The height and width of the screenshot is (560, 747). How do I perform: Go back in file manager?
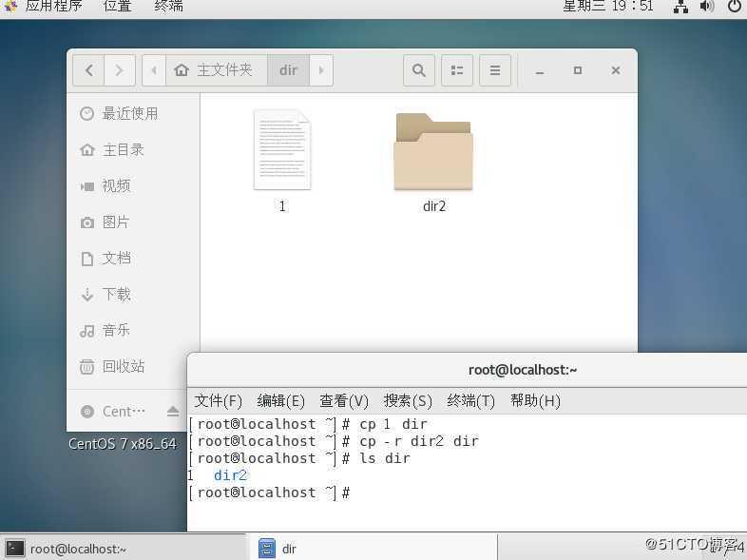point(88,70)
